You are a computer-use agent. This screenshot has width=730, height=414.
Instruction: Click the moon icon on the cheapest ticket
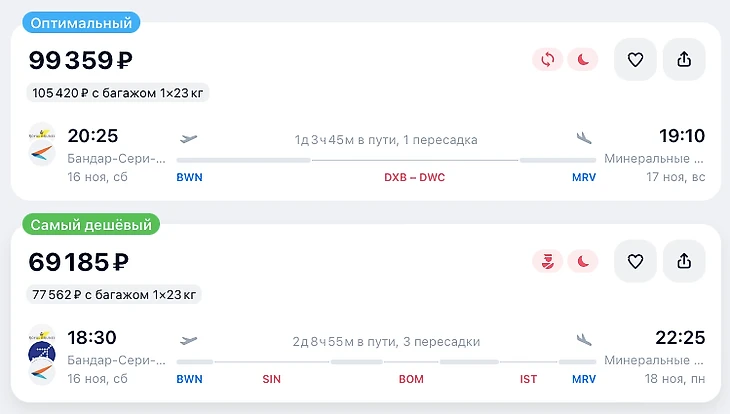(x=582, y=261)
